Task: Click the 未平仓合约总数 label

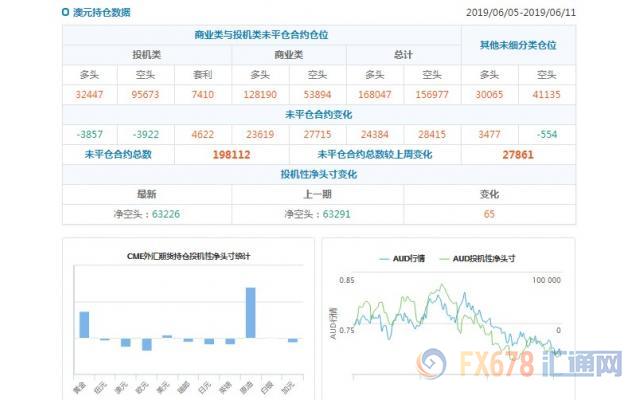Action: click(118, 154)
